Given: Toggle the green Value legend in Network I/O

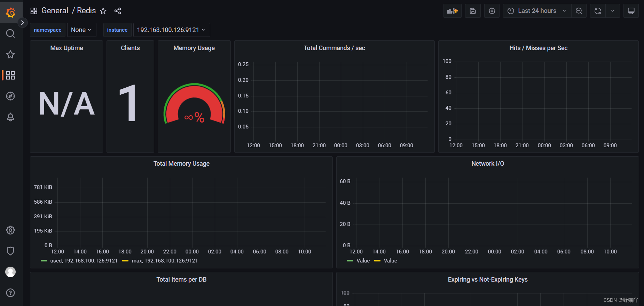Looking at the screenshot, I should click(363, 261).
